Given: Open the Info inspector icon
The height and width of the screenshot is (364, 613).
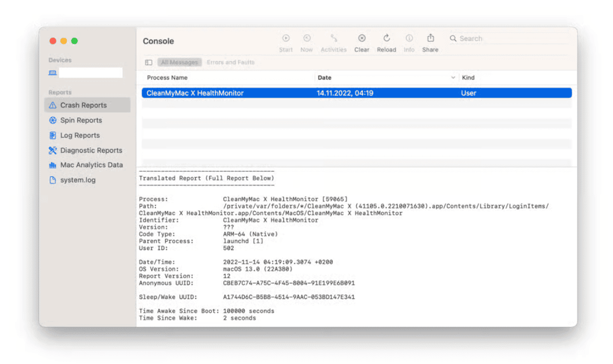Looking at the screenshot, I should click(x=409, y=38).
